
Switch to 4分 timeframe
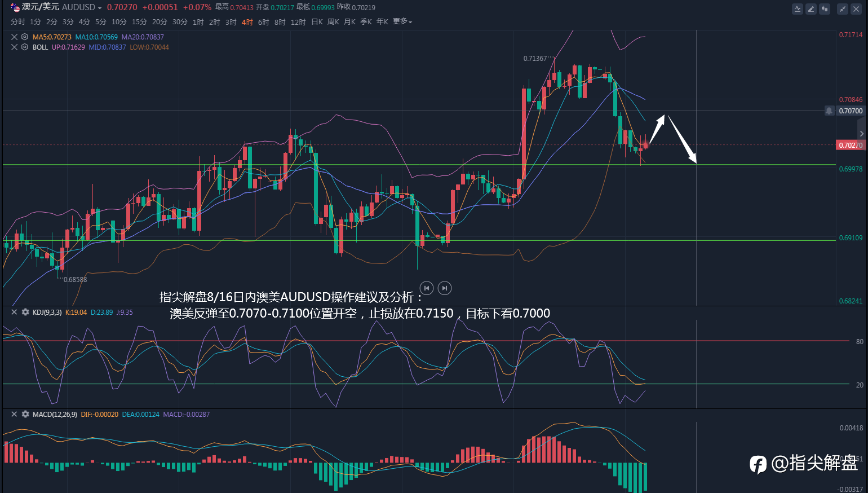85,21
